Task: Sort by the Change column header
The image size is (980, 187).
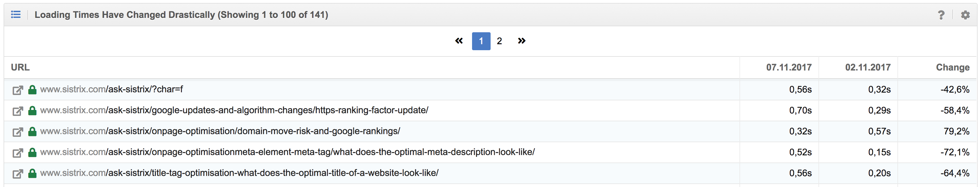Action: (x=952, y=67)
